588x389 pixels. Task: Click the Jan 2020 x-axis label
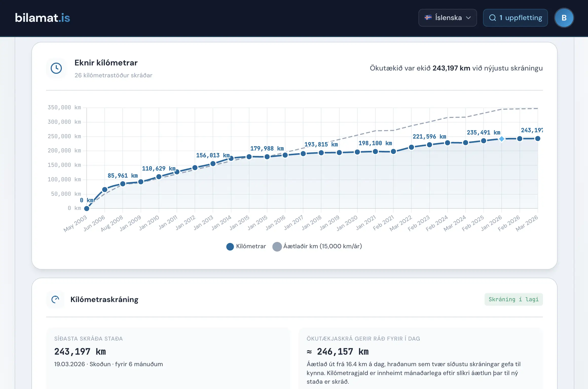coord(347,223)
